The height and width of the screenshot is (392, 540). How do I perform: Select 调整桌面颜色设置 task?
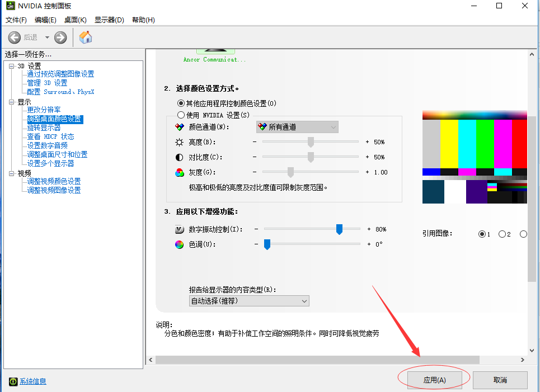click(54, 119)
